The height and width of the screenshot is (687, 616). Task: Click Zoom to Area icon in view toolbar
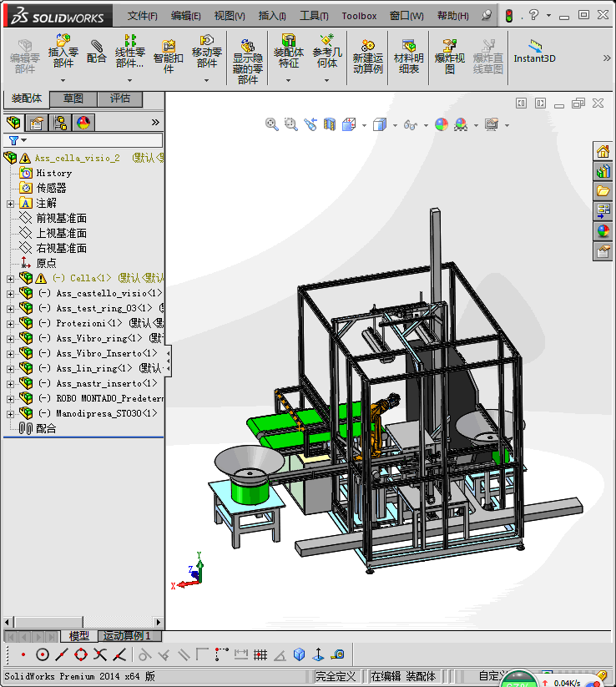(x=291, y=124)
